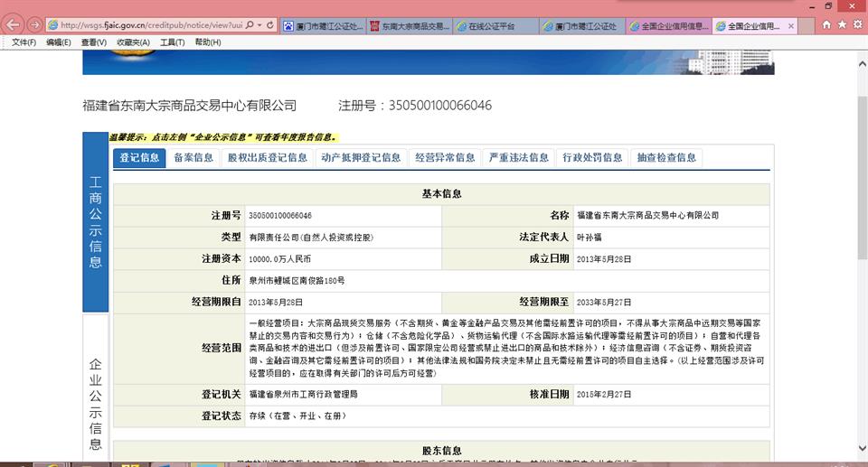
Task: Click the browser Forward arrow button
Action: pos(34,25)
